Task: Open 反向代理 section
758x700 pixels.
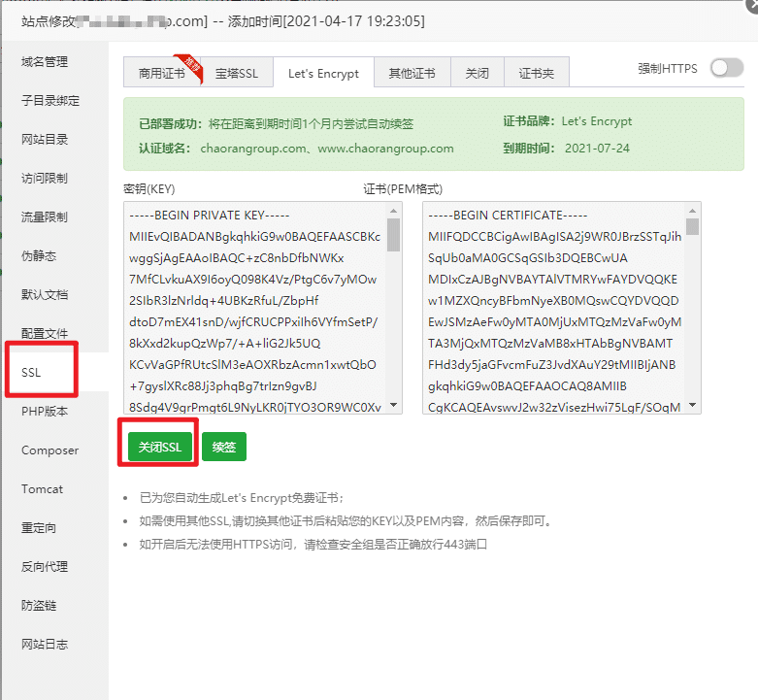Action: 45,567
